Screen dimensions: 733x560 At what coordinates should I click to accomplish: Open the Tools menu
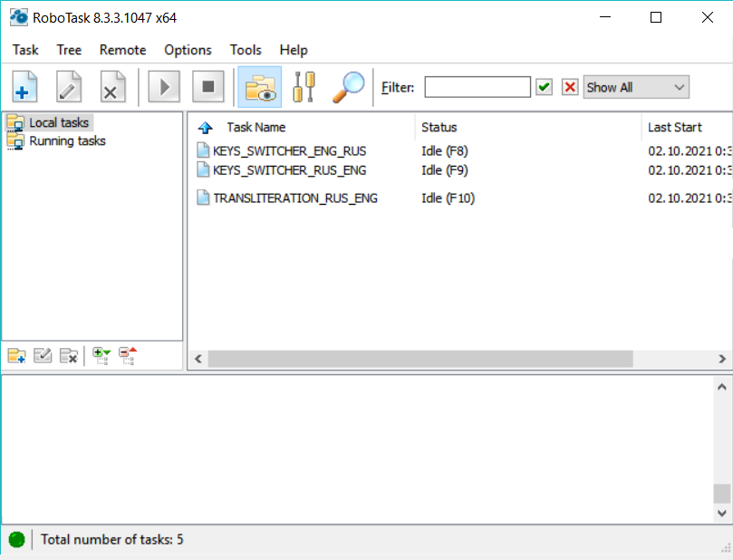246,50
